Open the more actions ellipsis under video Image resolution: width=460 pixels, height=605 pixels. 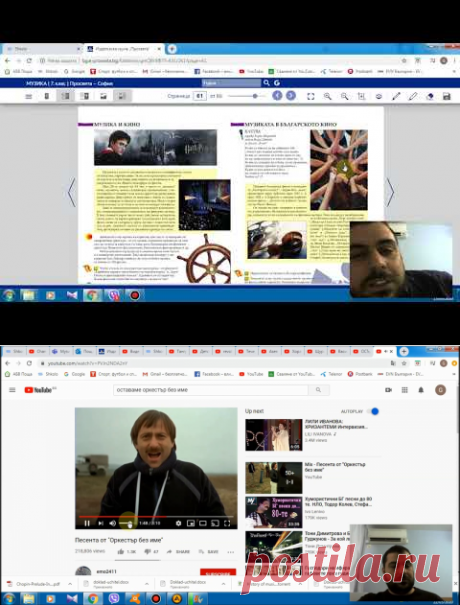231,552
